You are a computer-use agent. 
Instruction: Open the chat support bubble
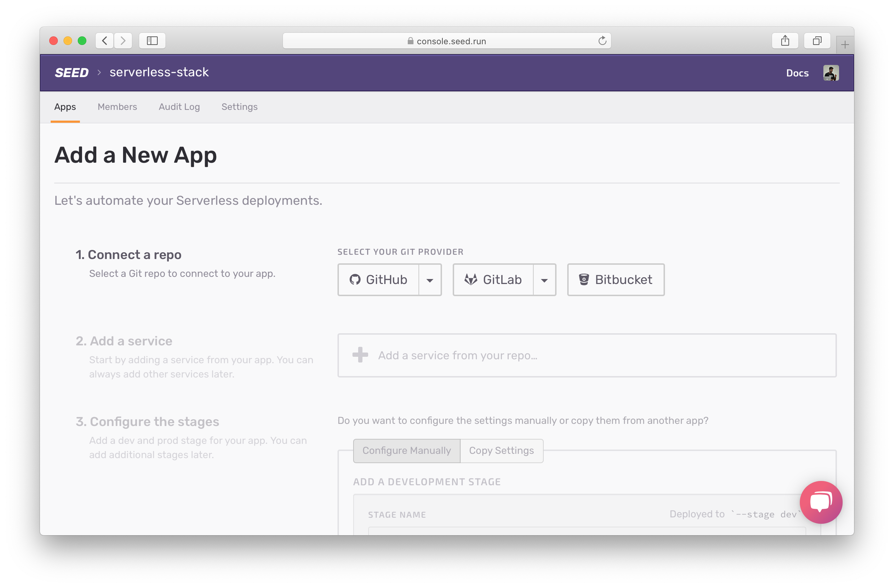[821, 502]
